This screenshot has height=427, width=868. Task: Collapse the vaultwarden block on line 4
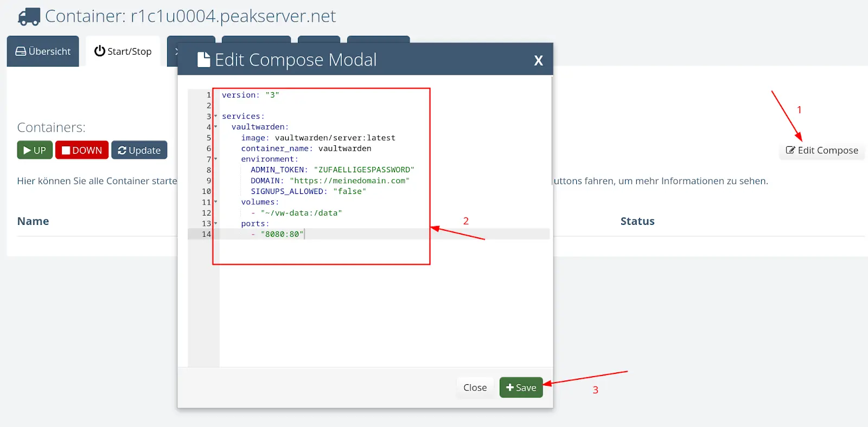[x=215, y=127]
